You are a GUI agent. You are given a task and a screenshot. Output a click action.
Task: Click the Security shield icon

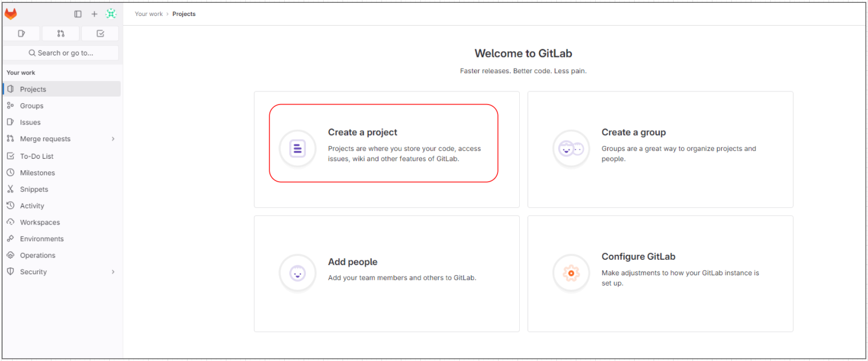click(x=10, y=272)
